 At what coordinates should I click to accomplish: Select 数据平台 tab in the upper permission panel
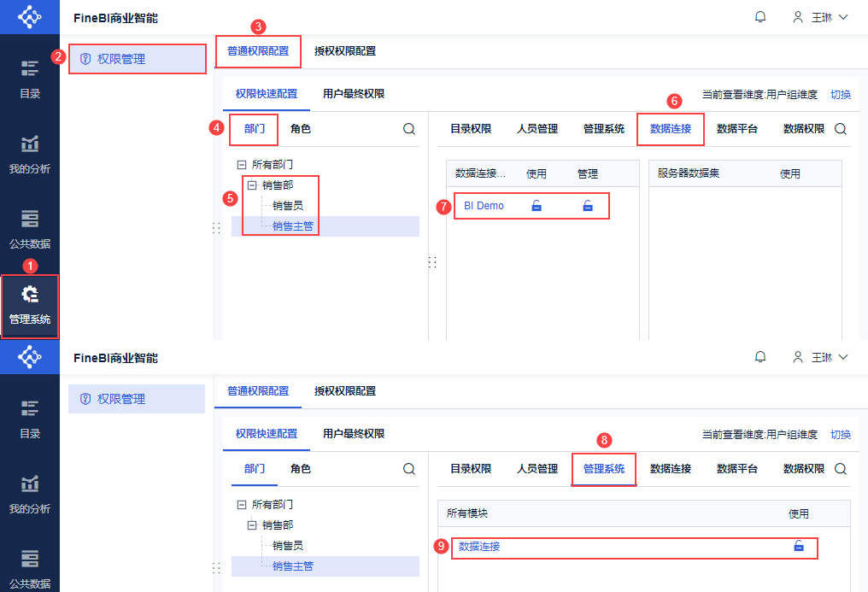pos(737,129)
